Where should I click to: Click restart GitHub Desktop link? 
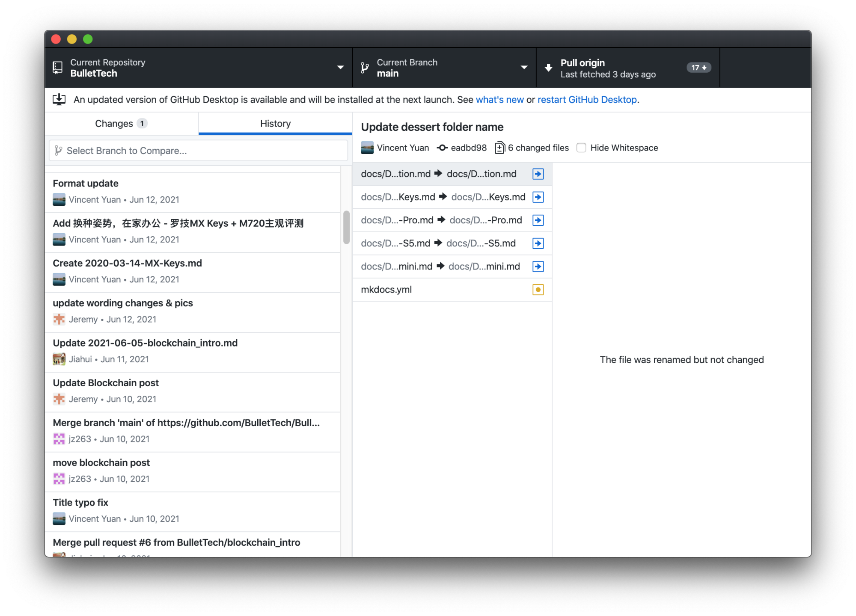click(x=587, y=100)
